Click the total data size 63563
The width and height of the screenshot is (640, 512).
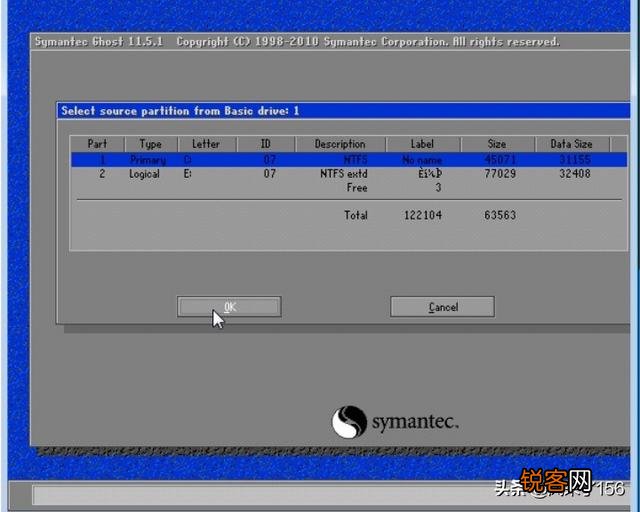[500, 215]
